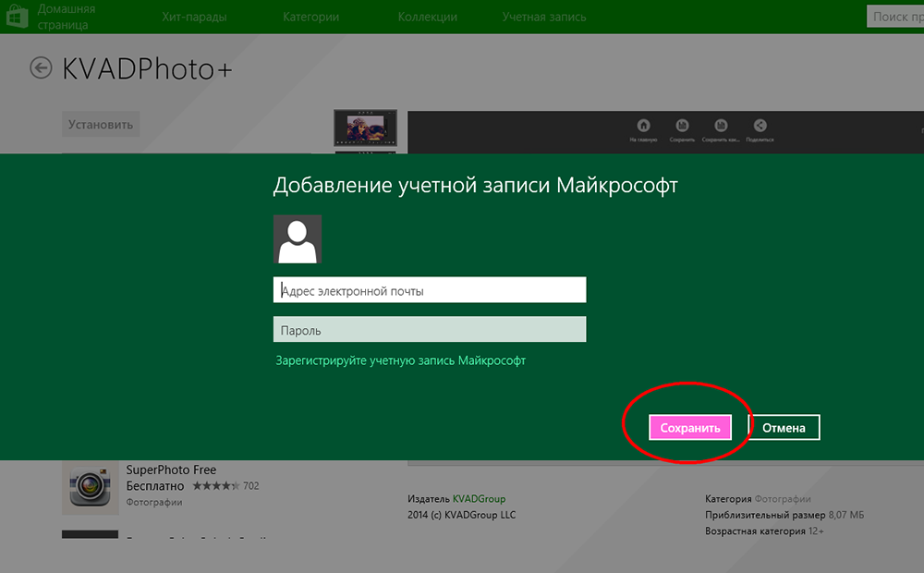Open the Учетная запись menu item
This screenshot has height=573, width=924.
(544, 17)
